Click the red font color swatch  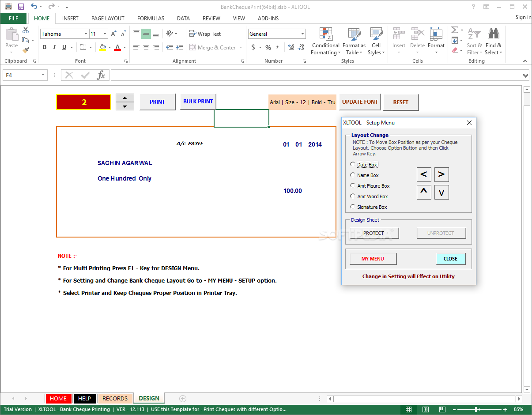117,47
